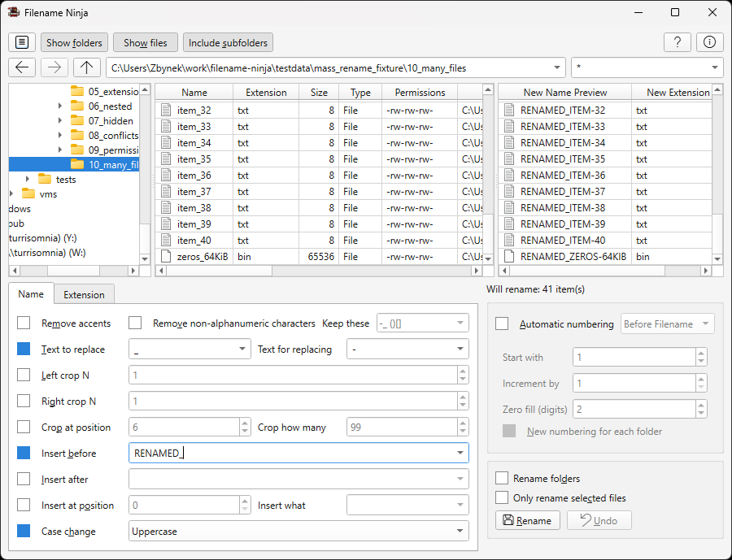The image size is (732, 560).
Task: Open the about info icon
Action: pyautogui.click(x=709, y=42)
